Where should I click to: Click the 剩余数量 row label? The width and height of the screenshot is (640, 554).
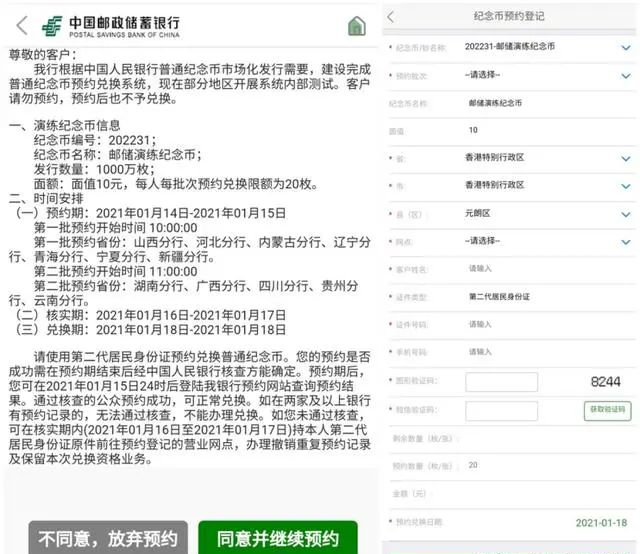coord(424,438)
